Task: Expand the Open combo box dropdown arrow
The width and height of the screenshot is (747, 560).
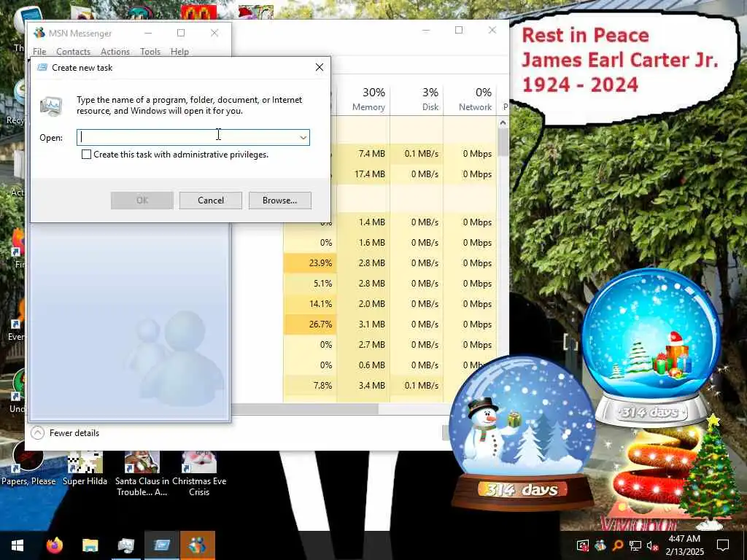Action: point(303,138)
